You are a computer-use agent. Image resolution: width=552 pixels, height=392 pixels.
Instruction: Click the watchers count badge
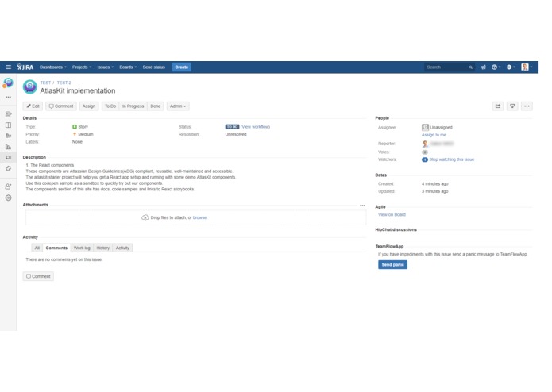point(425,159)
